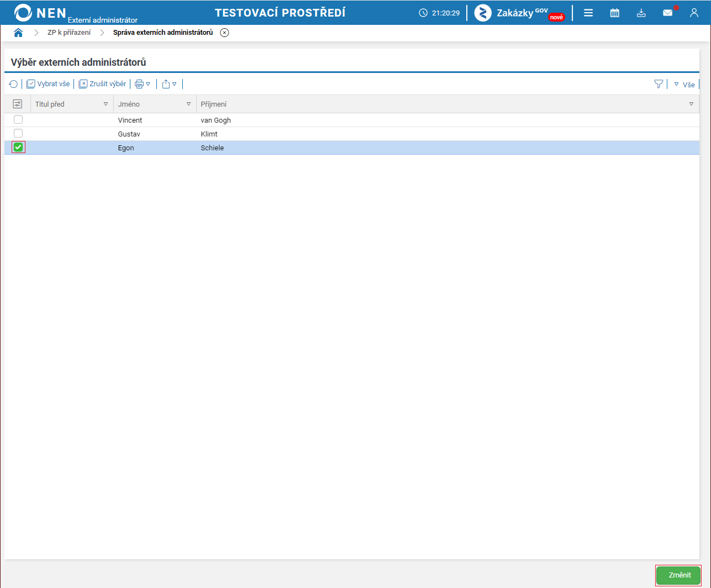Open messages envelope icon
Screen dimensions: 711x588
coord(668,13)
